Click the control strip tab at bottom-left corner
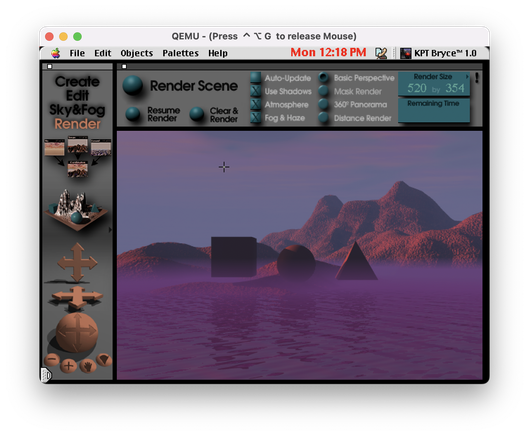This screenshot has width=529, height=436. pyautogui.click(x=46, y=375)
